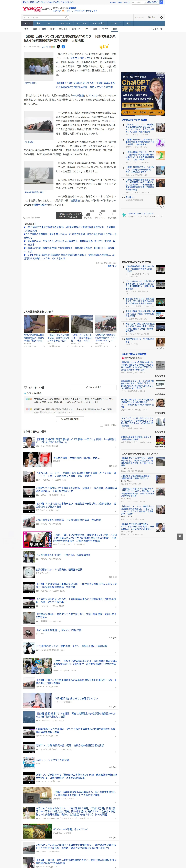Click the 有料 tab
Image resolution: width=186 pixels, height=868 pixels.
pos(128,24)
